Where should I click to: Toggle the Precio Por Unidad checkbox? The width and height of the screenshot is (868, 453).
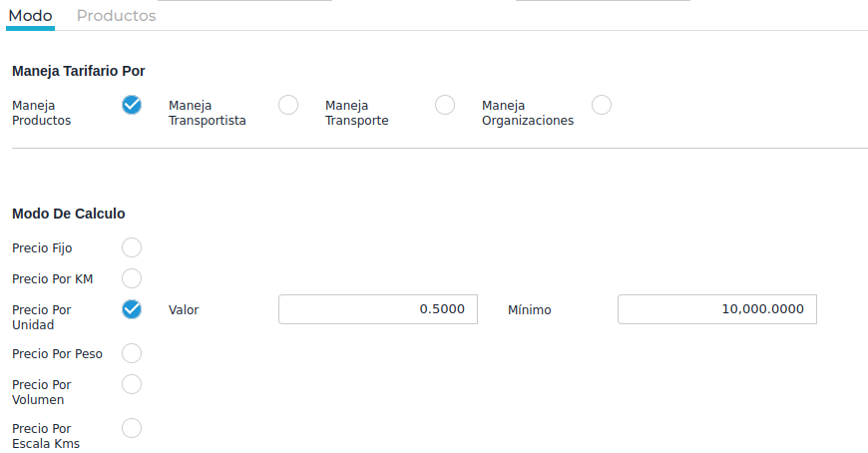point(132,309)
